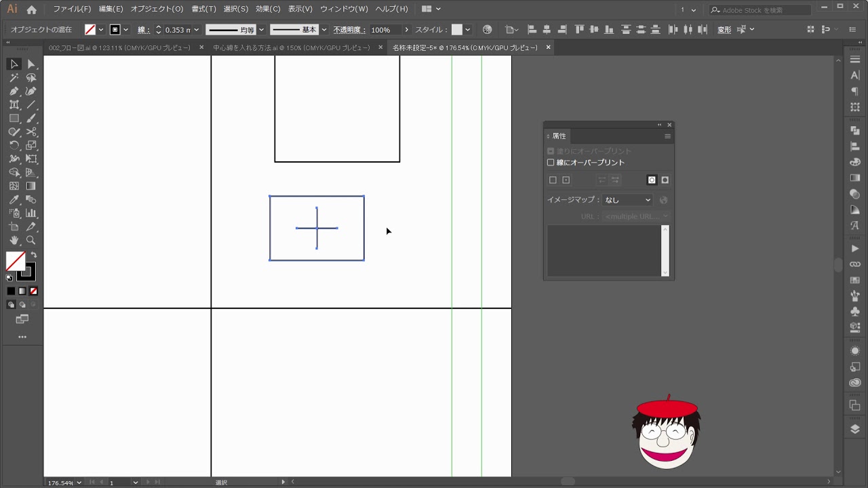Go to Home screen icon
Viewport: 868px width, 488px height.
[x=31, y=9]
